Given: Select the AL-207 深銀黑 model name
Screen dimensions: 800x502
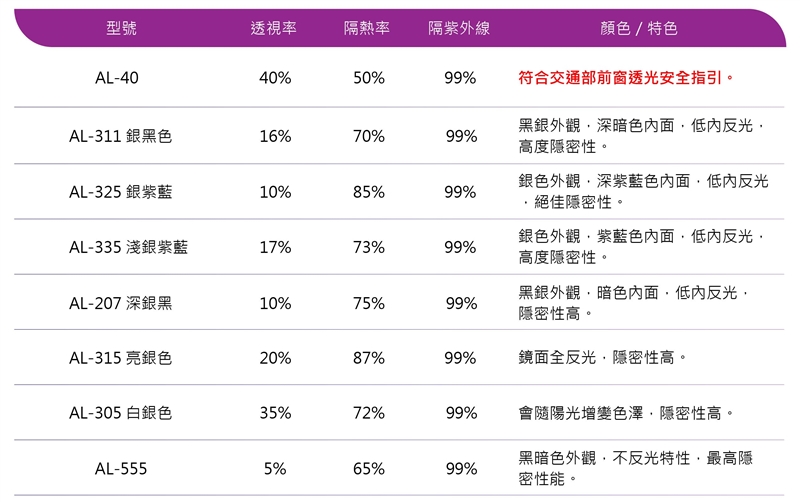Looking at the screenshot, I should click(120, 302).
